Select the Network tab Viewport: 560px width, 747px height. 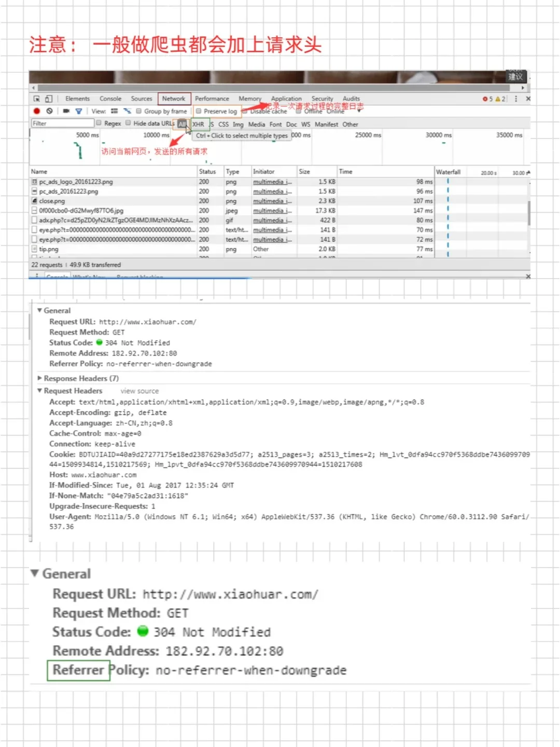pos(174,99)
